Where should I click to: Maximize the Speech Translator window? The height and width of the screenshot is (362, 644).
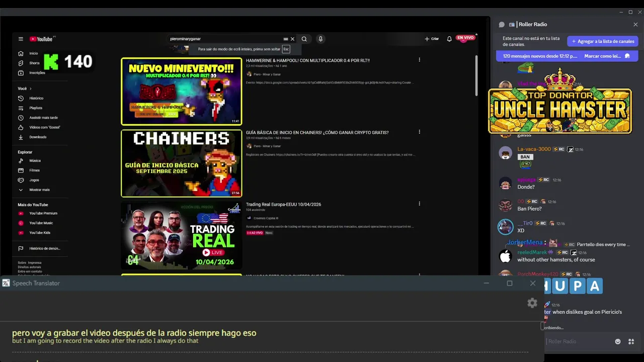[509, 284]
